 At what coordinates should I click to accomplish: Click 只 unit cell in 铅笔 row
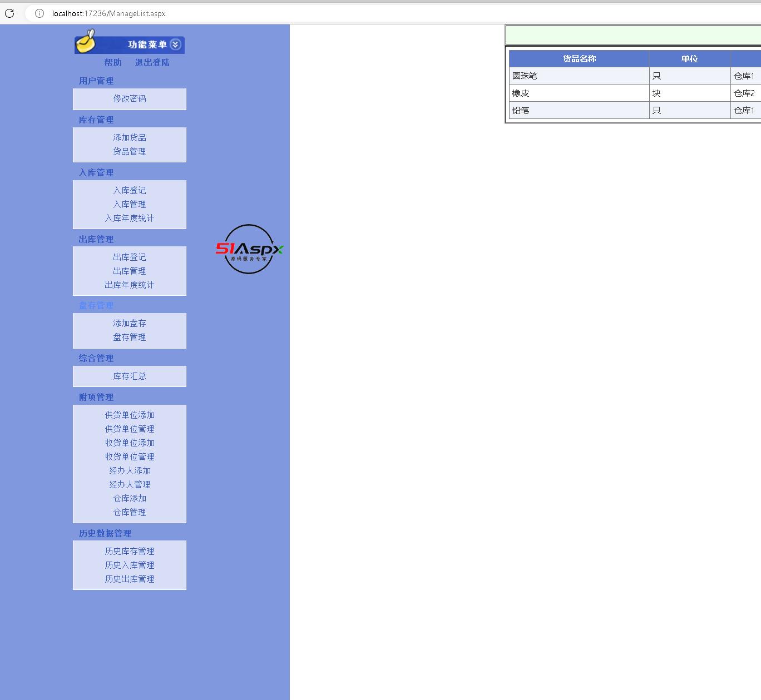(x=690, y=110)
